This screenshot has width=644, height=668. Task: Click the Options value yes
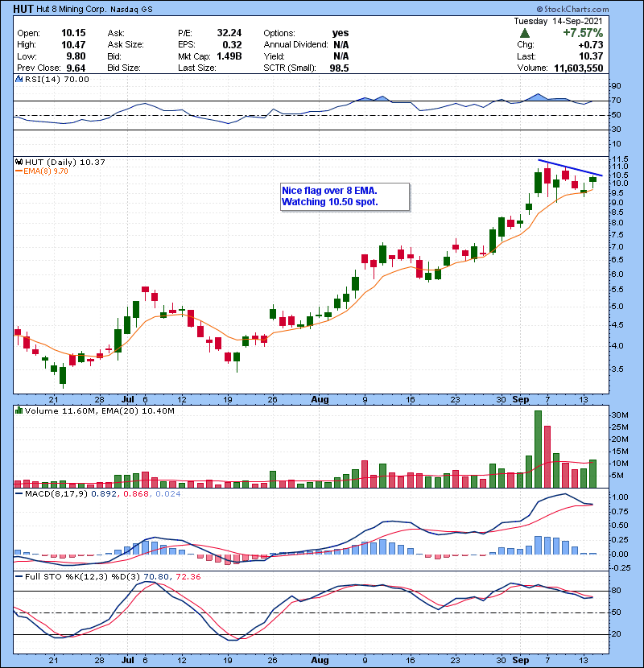click(x=341, y=33)
